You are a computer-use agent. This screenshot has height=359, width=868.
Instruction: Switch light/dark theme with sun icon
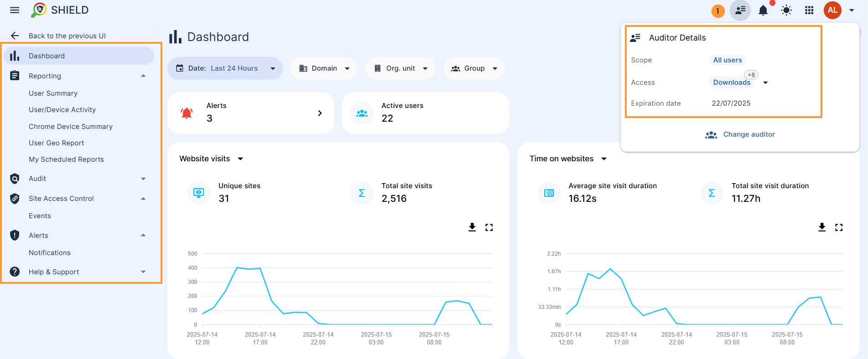(x=786, y=10)
